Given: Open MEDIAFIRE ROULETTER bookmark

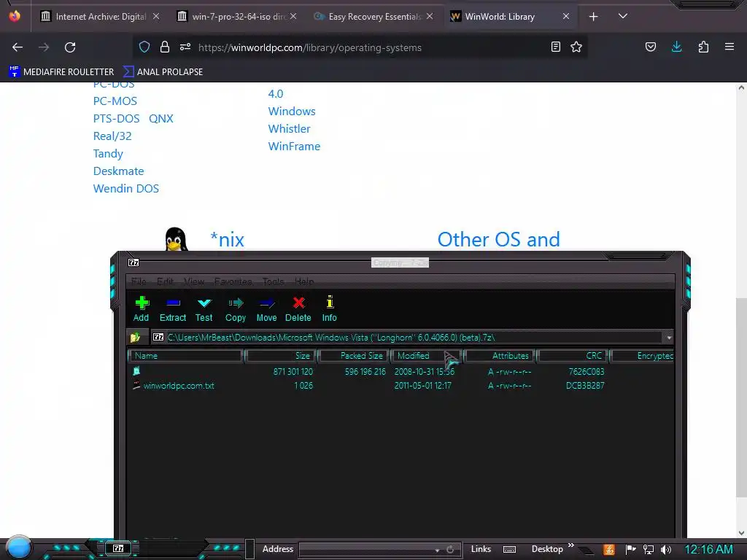Looking at the screenshot, I should pyautogui.click(x=61, y=72).
